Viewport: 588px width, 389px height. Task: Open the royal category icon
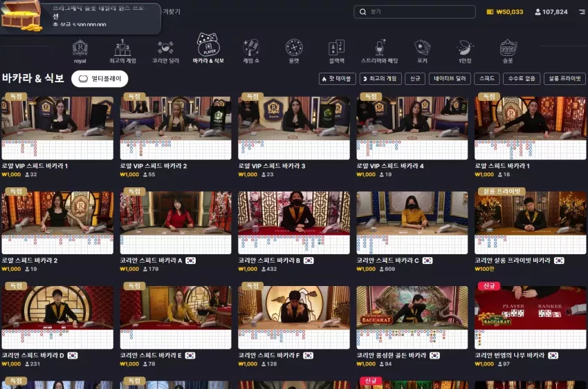80,48
